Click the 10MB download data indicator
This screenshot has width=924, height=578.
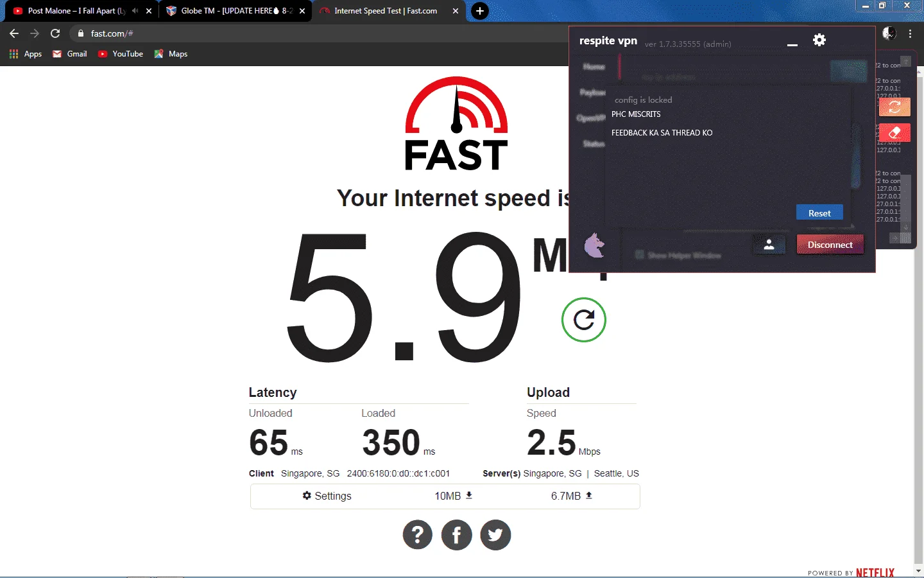pos(454,496)
